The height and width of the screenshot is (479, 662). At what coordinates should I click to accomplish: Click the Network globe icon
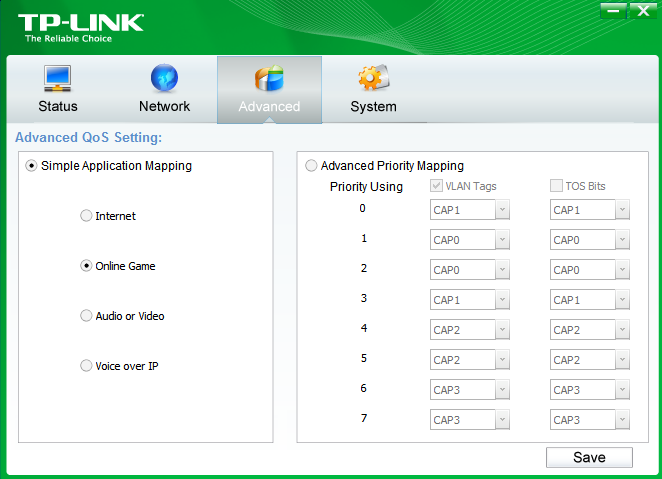164,78
